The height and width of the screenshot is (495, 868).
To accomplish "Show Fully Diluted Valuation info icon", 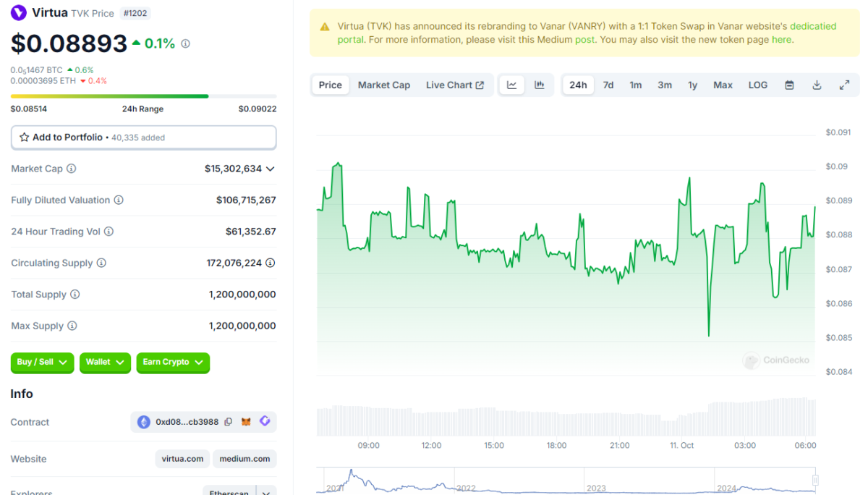I will tap(119, 200).
